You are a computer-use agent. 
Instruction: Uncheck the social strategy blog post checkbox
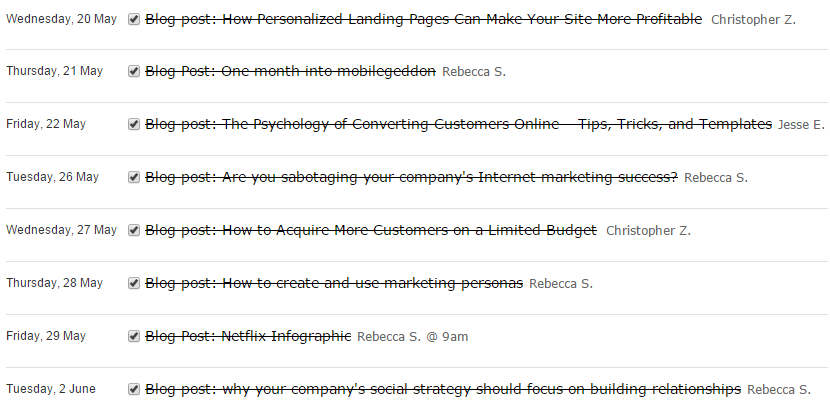(134, 389)
